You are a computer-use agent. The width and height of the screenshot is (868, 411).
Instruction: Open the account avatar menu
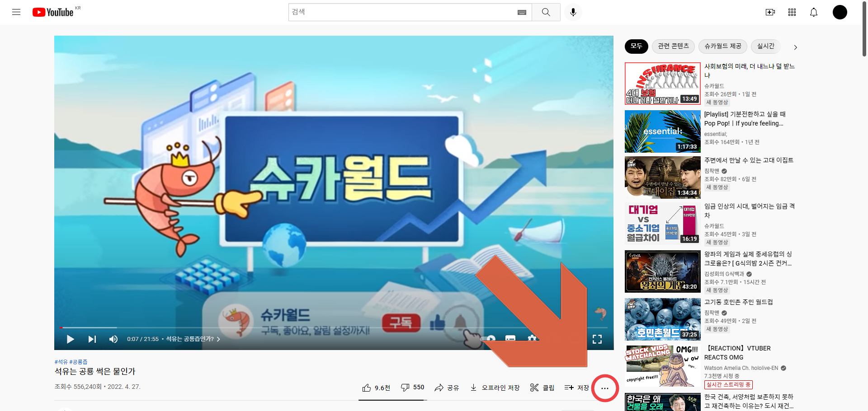pos(840,12)
